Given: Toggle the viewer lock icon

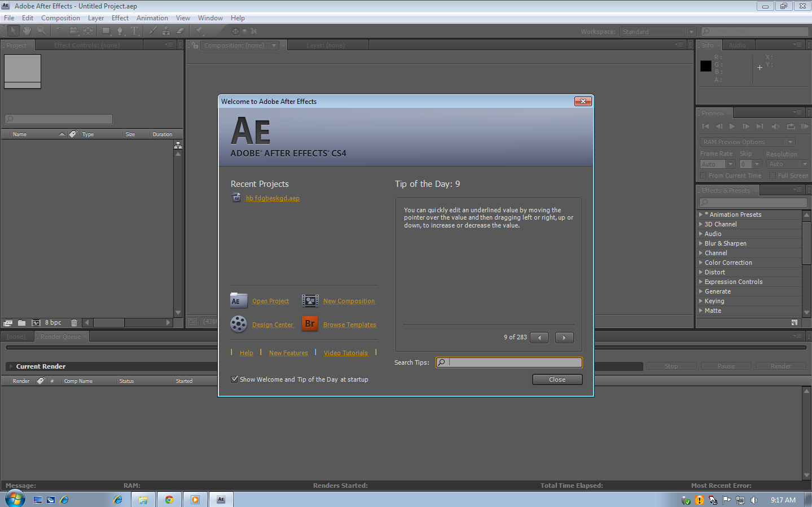Looking at the screenshot, I should (x=195, y=45).
